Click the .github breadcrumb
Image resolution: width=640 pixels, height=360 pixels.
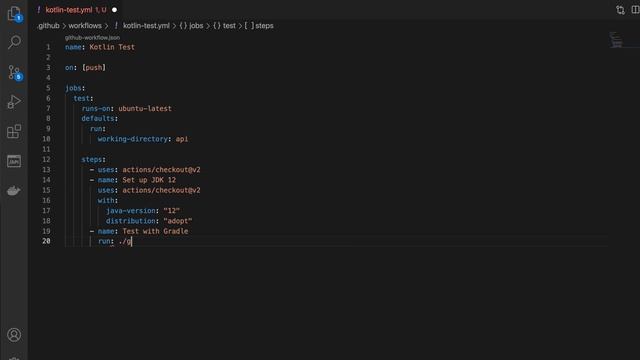tap(48, 26)
